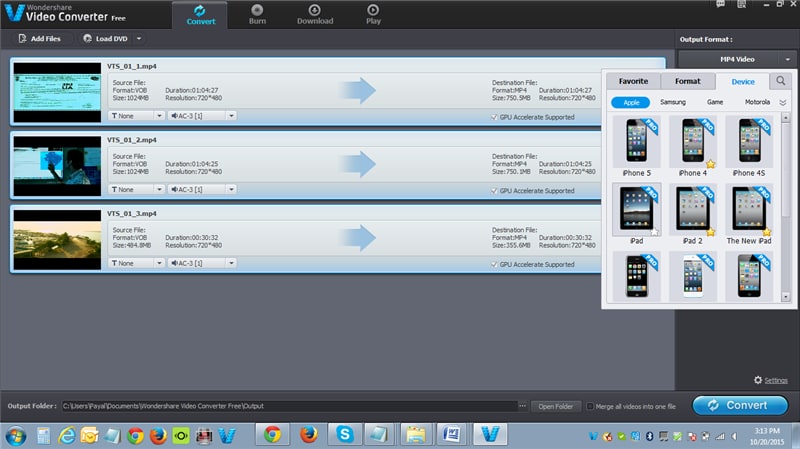Open the Settings link

pos(776,381)
